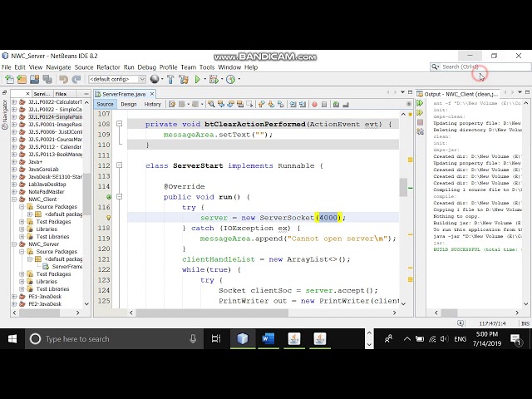This screenshot has height=399, width=532.
Task: Toggle bookmark icon in editor toolbar
Action: (281, 104)
